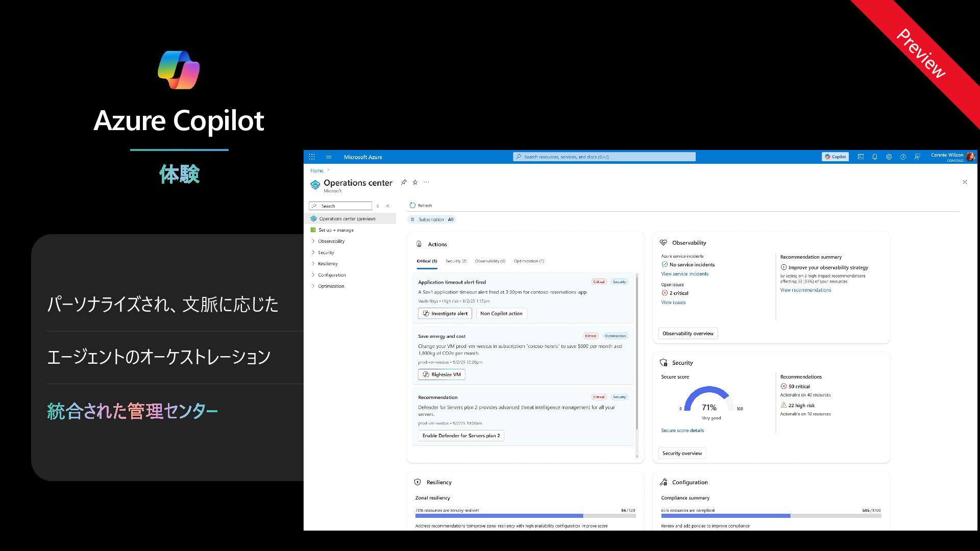This screenshot has width=980, height=551.
Task: Expand the Resiliency sidebar section
Action: [x=327, y=264]
